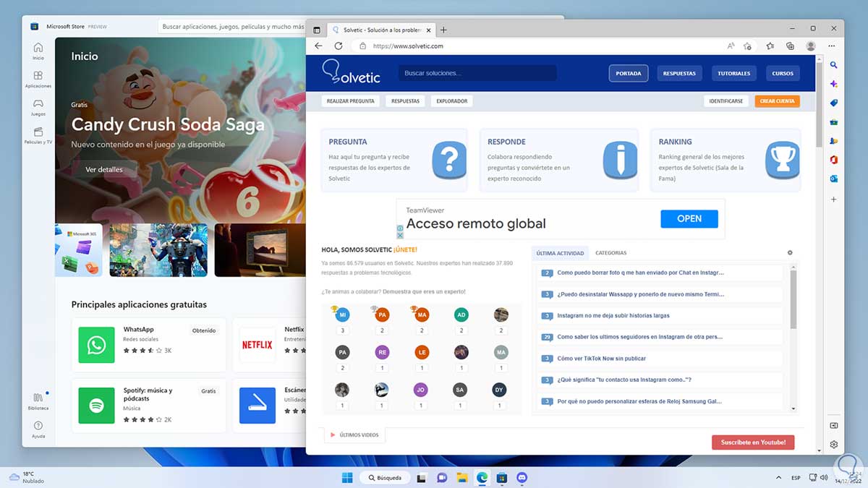
Task: Click the Gratis button for Spotify
Action: click(x=209, y=391)
